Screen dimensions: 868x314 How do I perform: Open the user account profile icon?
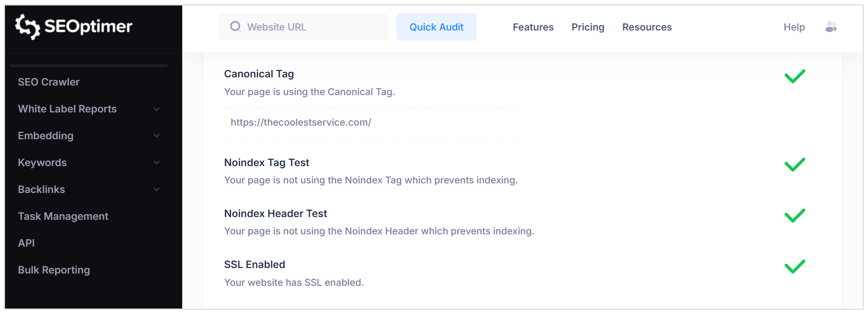(x=831, y=27)
